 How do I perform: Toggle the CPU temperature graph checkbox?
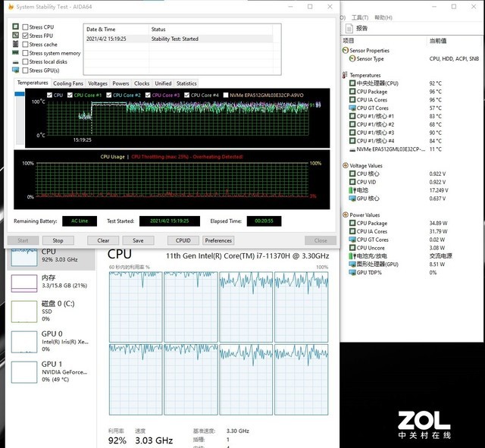(49, 95)
